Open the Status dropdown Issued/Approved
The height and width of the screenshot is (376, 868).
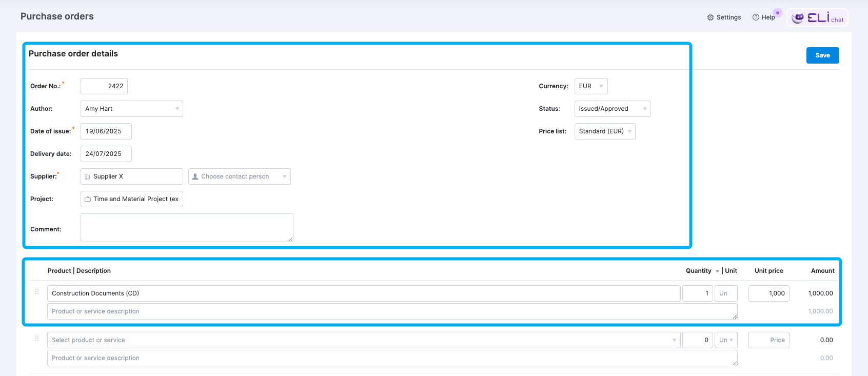tap(612, 109)
